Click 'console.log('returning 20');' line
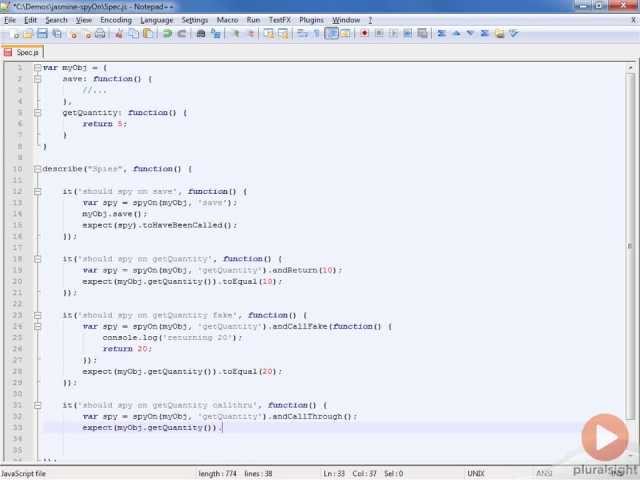The width and height of the screenshot is (640, 480). tap(172, 338)
